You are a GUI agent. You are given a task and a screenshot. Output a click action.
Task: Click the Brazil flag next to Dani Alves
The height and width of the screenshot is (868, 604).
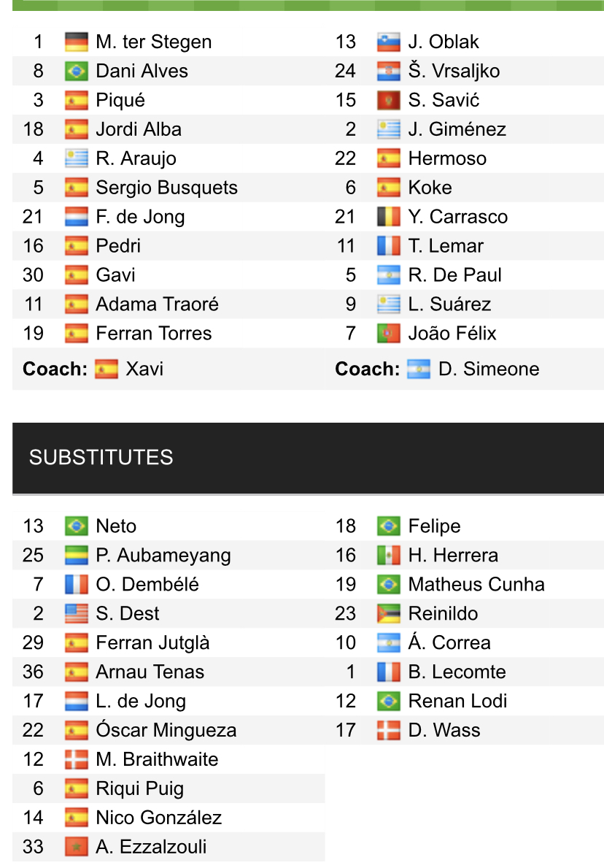click(76, 71)
